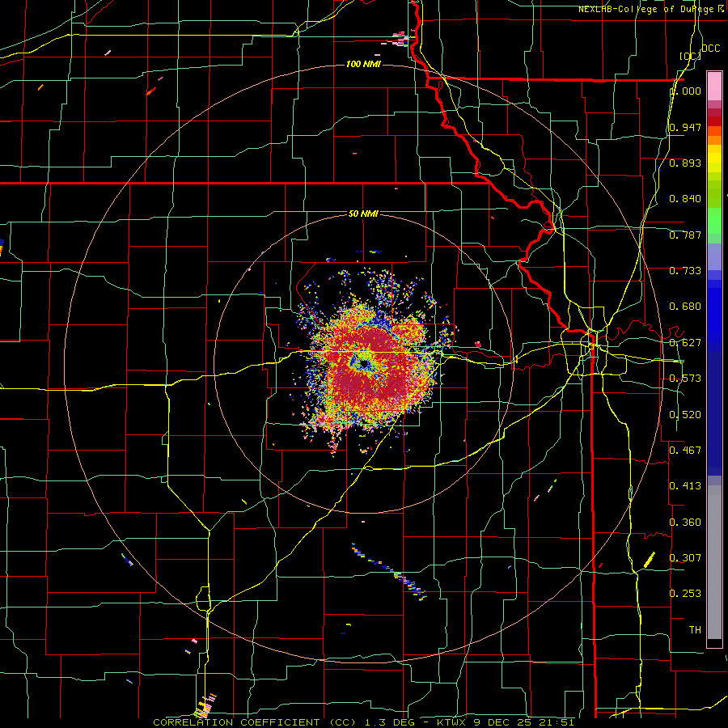The height and width of the screenshot is (728, 728).
Task: Click the TH label on the scale
Action: click(695, 630)
